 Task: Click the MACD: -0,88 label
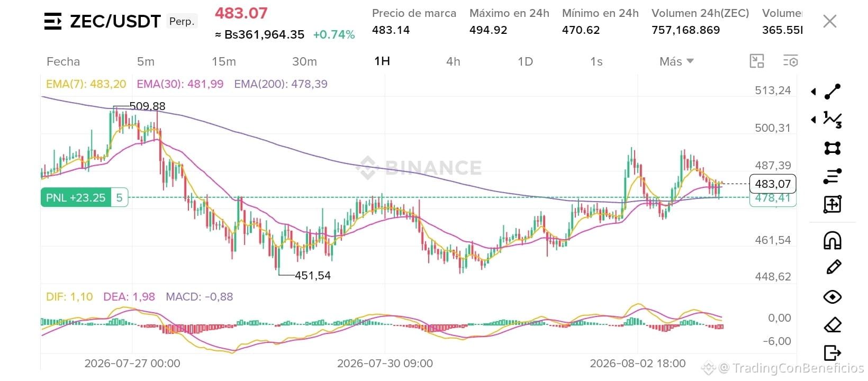click(200, 297)
